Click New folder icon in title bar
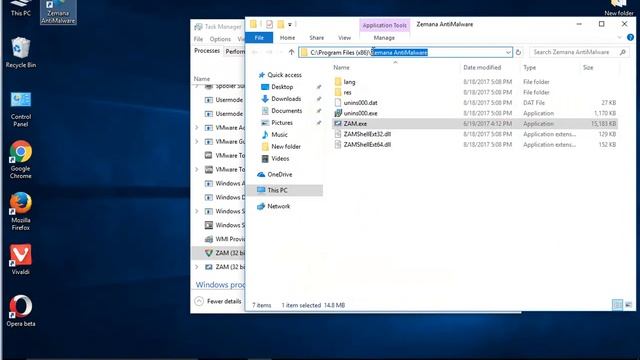 (x=280, y=24)
